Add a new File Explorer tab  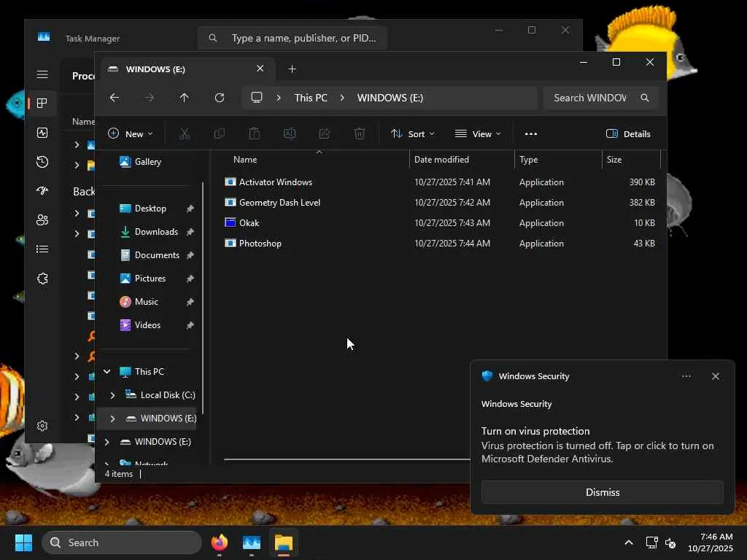pos(292,69)
